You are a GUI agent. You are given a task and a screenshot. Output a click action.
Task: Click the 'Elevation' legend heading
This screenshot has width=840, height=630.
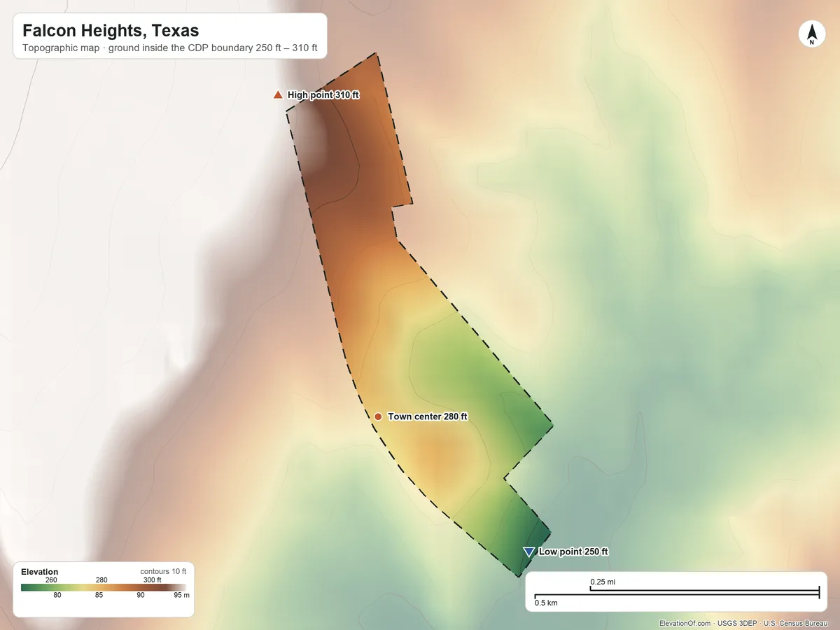pos(40,572)
